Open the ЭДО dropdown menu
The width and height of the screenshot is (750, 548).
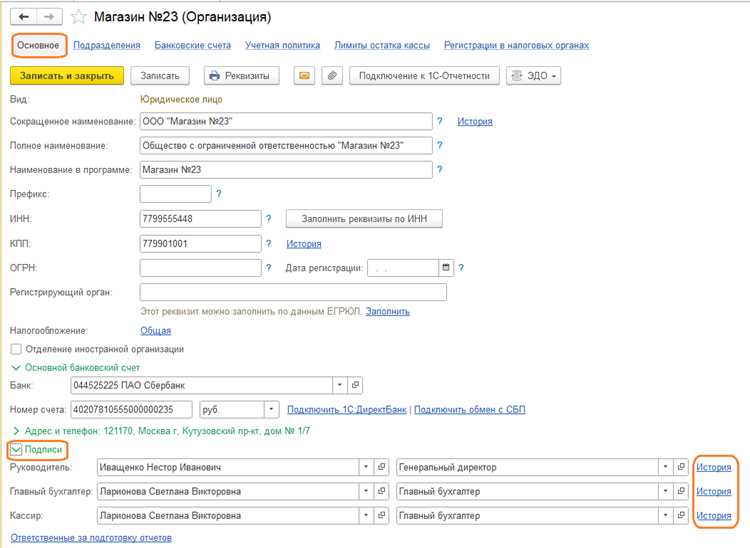coord(533,76)
